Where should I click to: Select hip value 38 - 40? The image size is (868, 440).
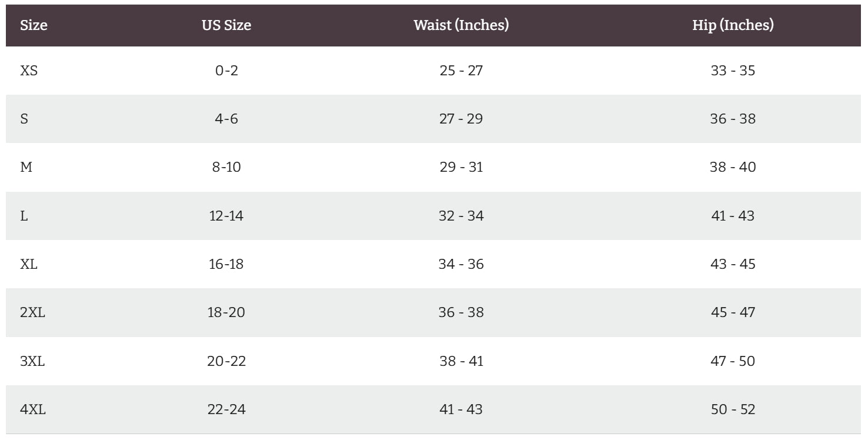[733, 167]
